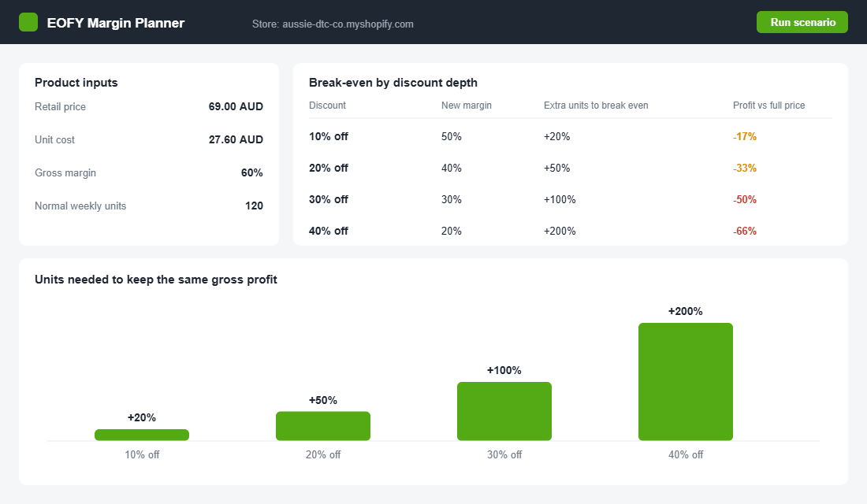
Task: Click the 50% new margin cell
Action: click(451, 136)
